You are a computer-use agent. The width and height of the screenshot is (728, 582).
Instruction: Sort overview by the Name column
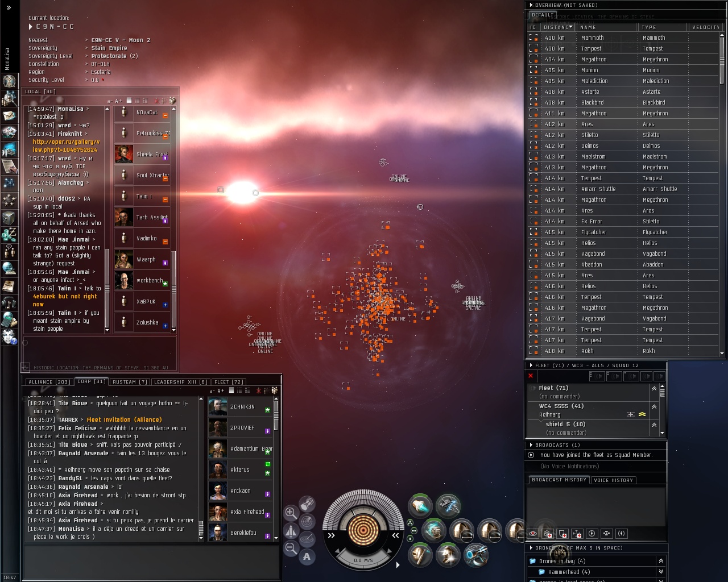pyautogui.click(x=606, y=27)
